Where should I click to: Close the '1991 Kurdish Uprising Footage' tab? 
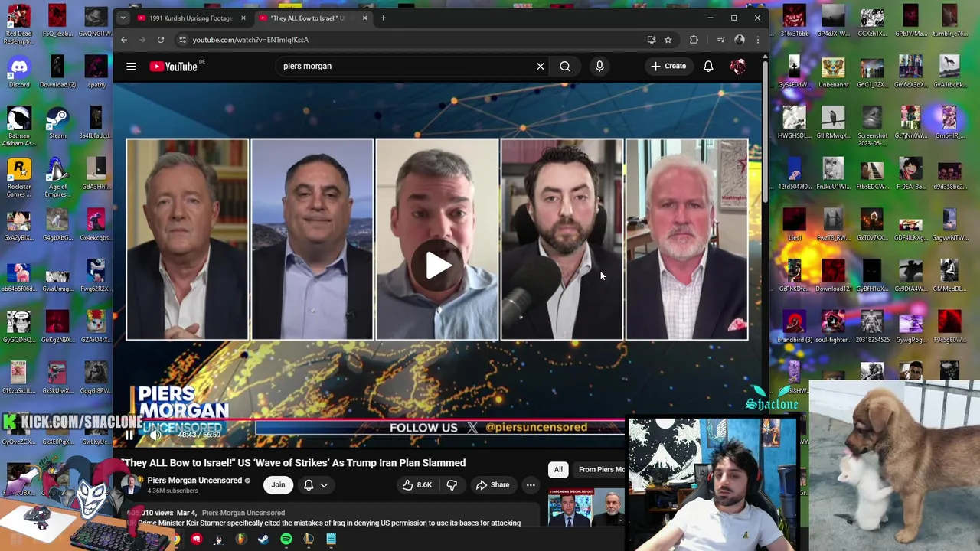243,18
